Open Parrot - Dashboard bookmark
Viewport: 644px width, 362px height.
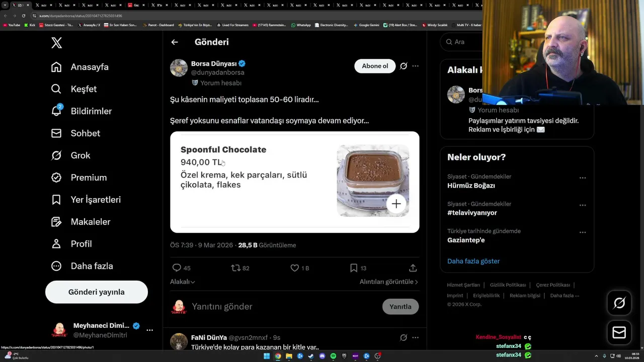pos(158,25)
